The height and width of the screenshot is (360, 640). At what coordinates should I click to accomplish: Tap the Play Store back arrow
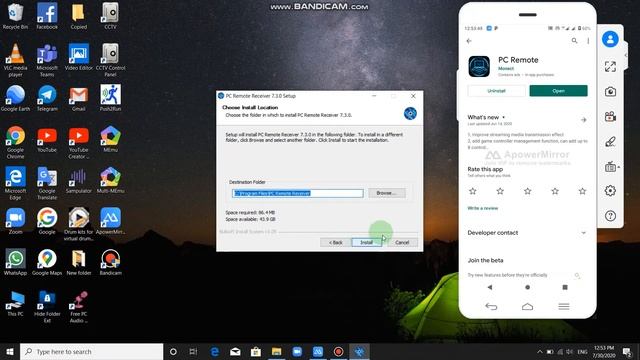click(x=469, y=41)
